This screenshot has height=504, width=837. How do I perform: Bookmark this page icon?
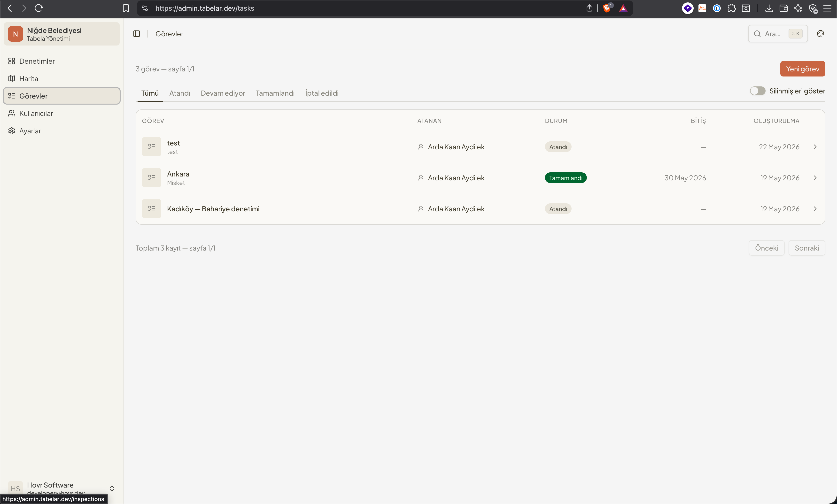tap(126, 8)
